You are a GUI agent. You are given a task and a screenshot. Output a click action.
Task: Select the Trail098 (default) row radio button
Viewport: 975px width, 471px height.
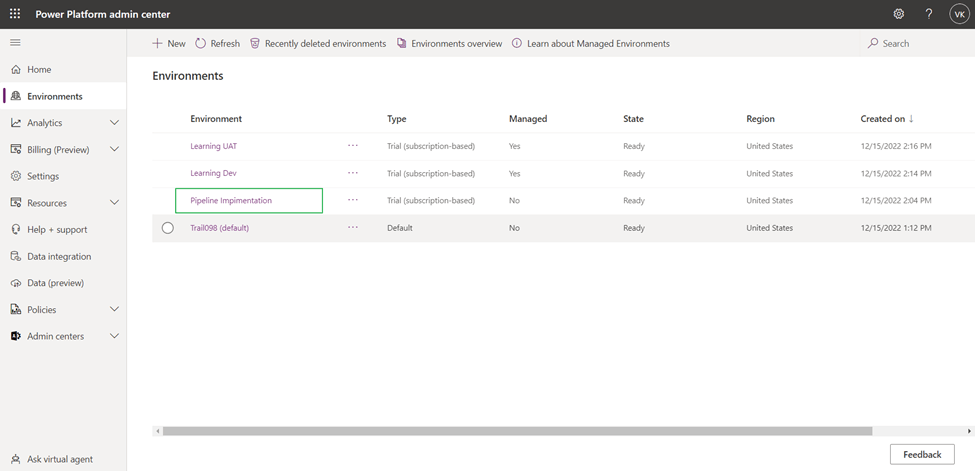click(168, 228)
